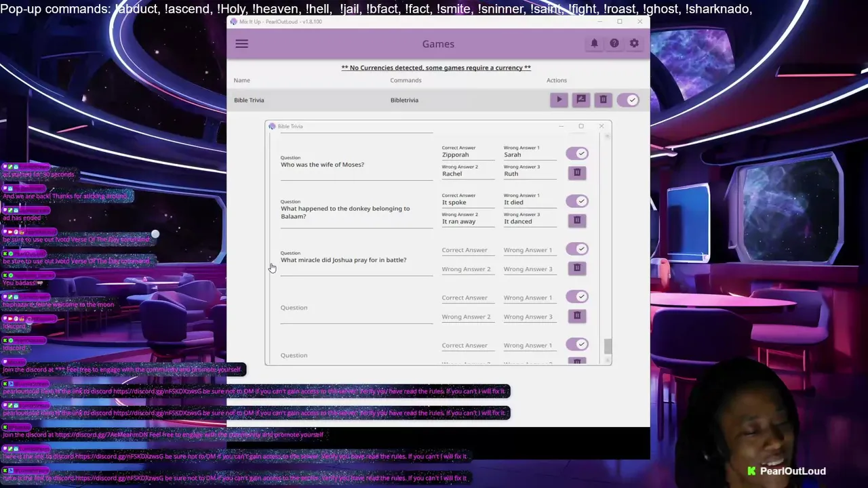The height and width of the screenshot is (488, 868).
Task: Edit wrong answer 'Sarah'
Action: point(530,155)
